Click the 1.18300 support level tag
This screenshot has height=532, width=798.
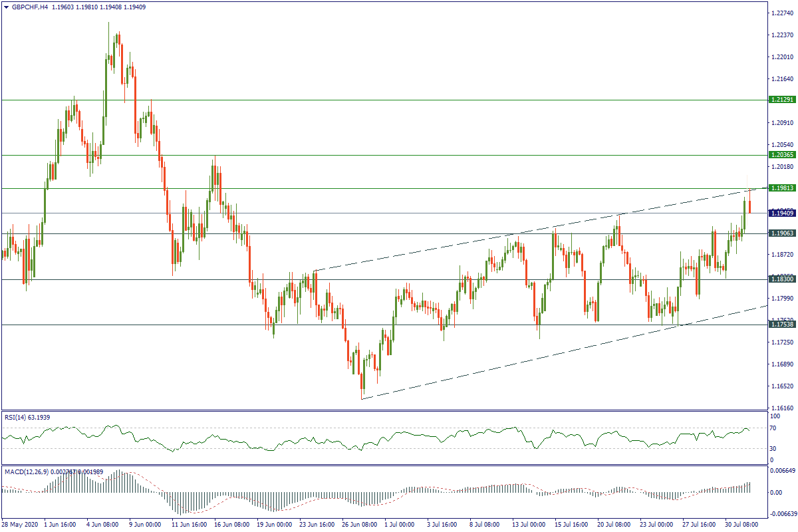click(x=781, y=280)
